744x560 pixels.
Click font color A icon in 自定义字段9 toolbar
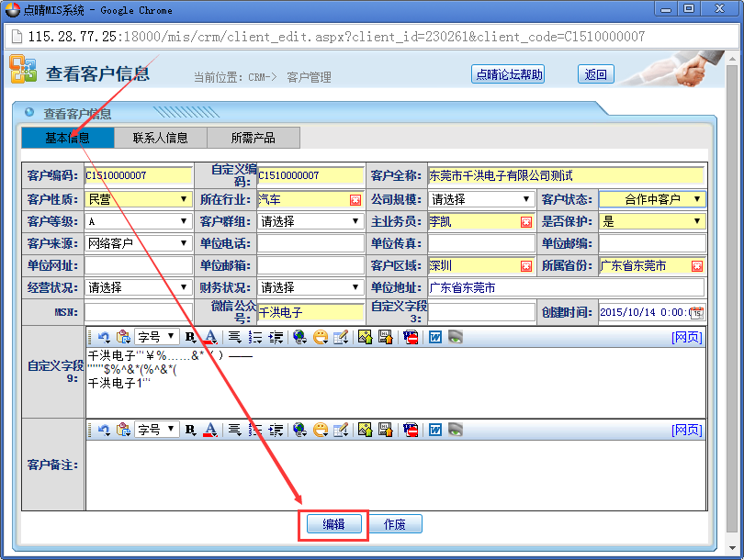(x=210, y=337)
